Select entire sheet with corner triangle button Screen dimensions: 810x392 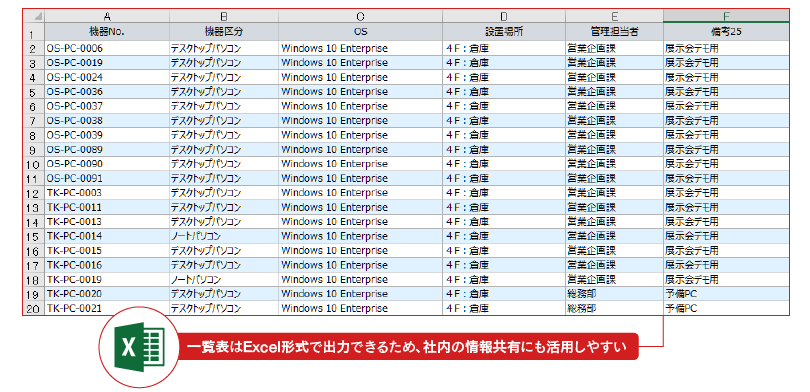pos(34,15)
